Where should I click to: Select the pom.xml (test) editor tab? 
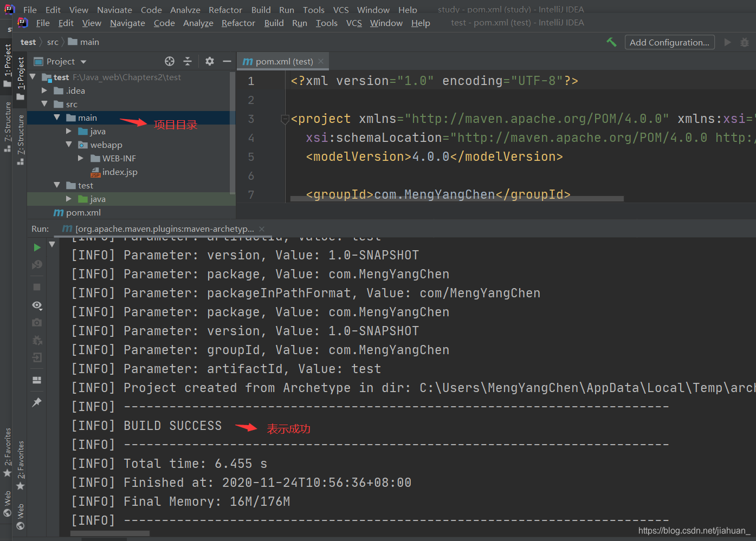(x=284, y=61)
